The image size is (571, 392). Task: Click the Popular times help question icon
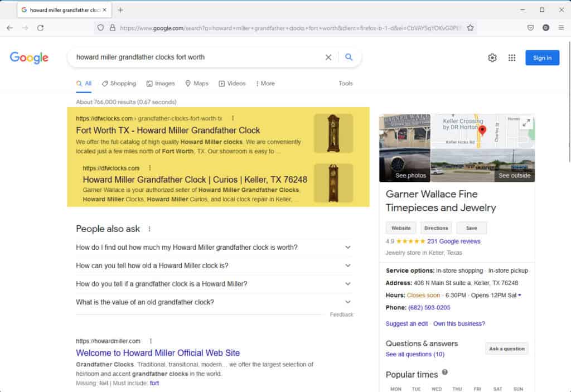[x=444, y=372]
